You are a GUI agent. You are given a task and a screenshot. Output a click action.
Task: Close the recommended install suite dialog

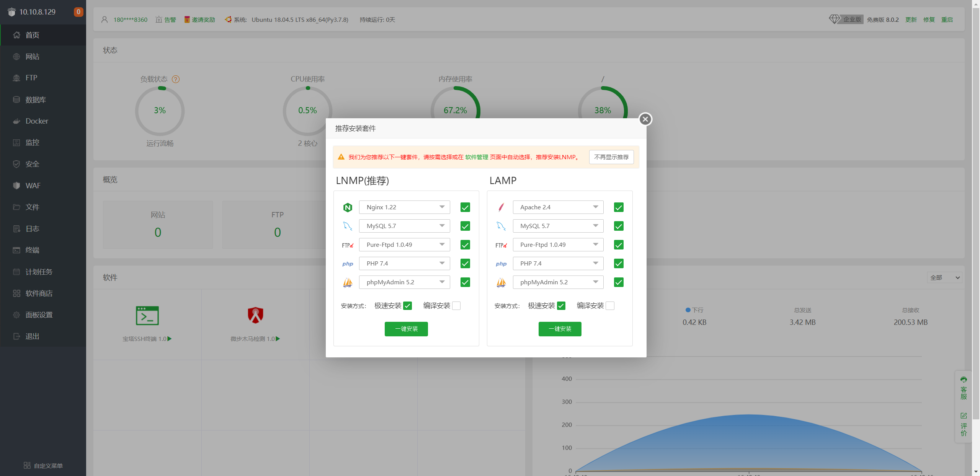pos(645,119)
